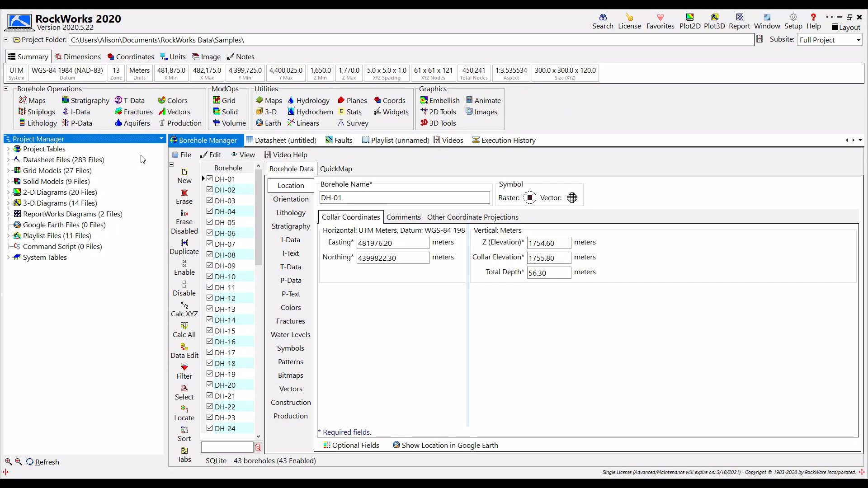Open Borehole Operations Striplogs tool
The image size is (868, 488).
coord(37,112)
